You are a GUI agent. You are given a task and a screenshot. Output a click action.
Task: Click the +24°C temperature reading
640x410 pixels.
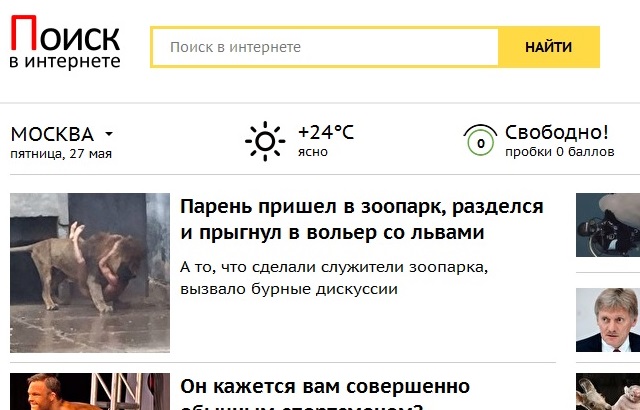click(326, 132)
